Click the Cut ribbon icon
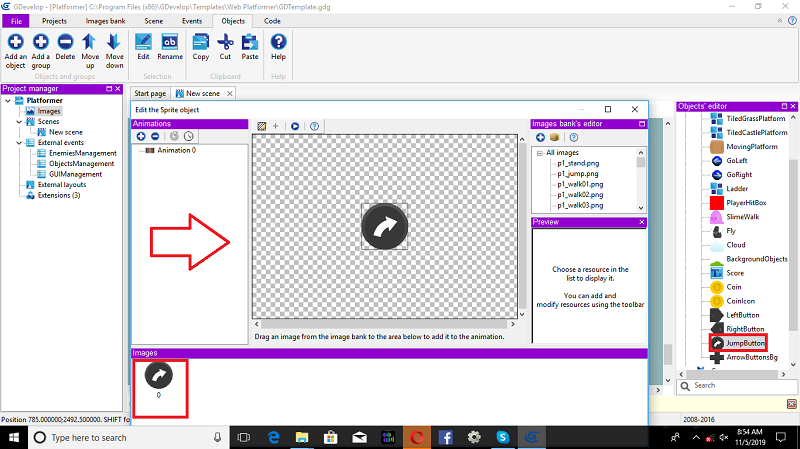The height and width of the screenshot is (449, 800). pyautogui.click(x=225, y=42)
